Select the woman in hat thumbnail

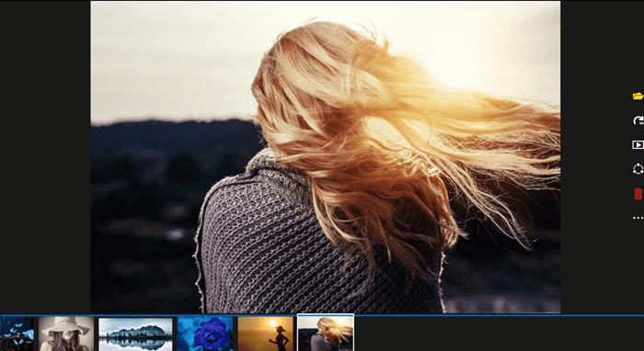tap(66, 334)
